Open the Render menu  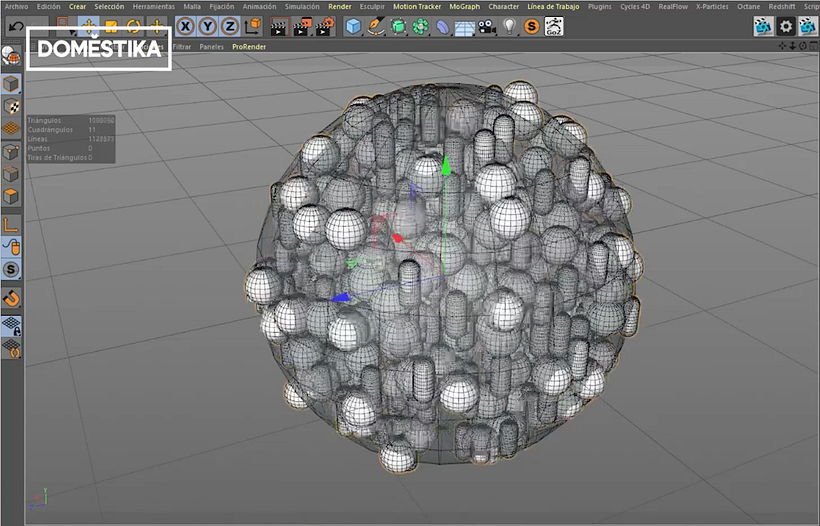click(339, 6)
